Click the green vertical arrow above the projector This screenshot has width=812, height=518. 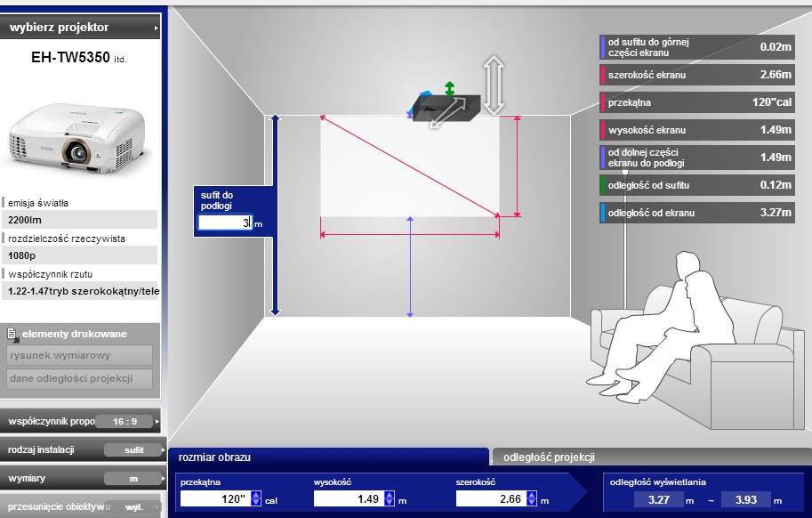[x=449, y=89]
